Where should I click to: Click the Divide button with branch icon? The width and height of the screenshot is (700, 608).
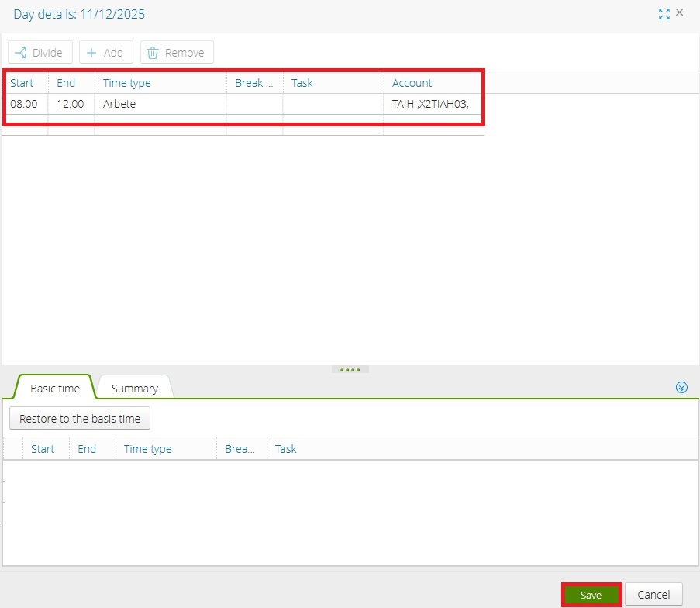coord(40,53)
